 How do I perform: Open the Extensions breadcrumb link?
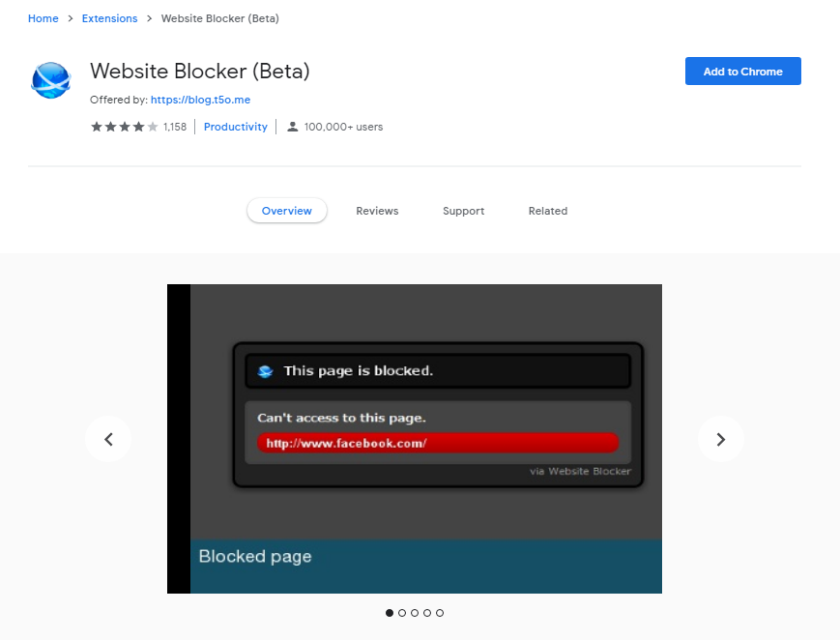(x=109, y=18)
